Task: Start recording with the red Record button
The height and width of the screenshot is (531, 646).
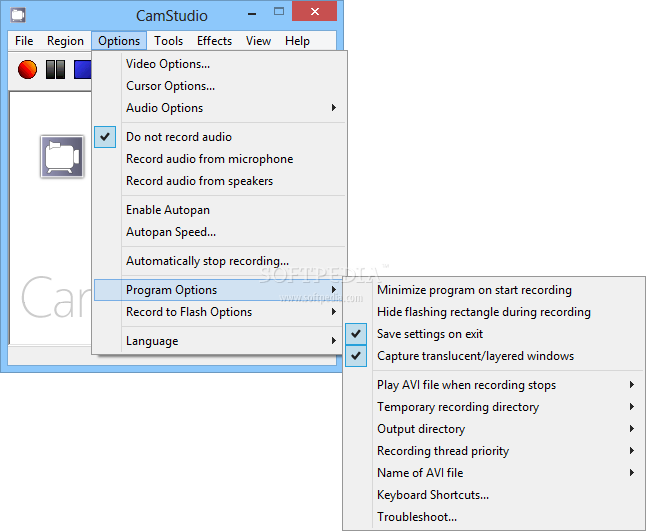Action: [27, 69]
